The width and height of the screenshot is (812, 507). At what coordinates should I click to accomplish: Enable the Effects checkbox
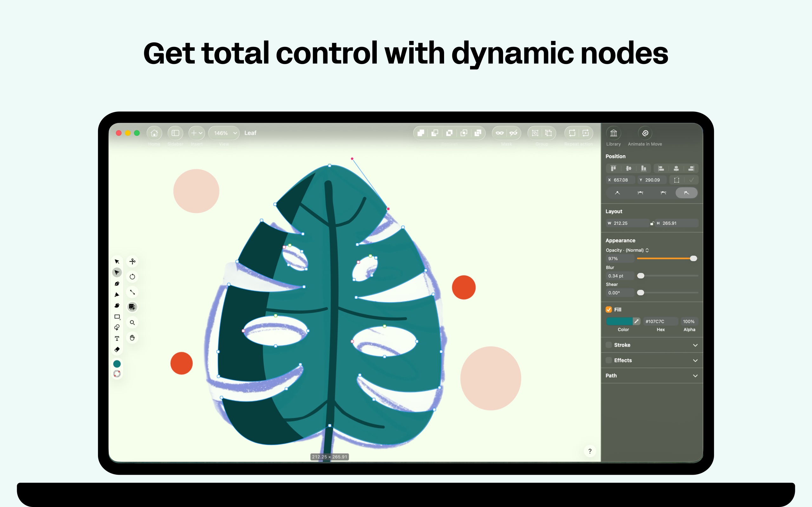pyautogui.click(x=609, y=361)
